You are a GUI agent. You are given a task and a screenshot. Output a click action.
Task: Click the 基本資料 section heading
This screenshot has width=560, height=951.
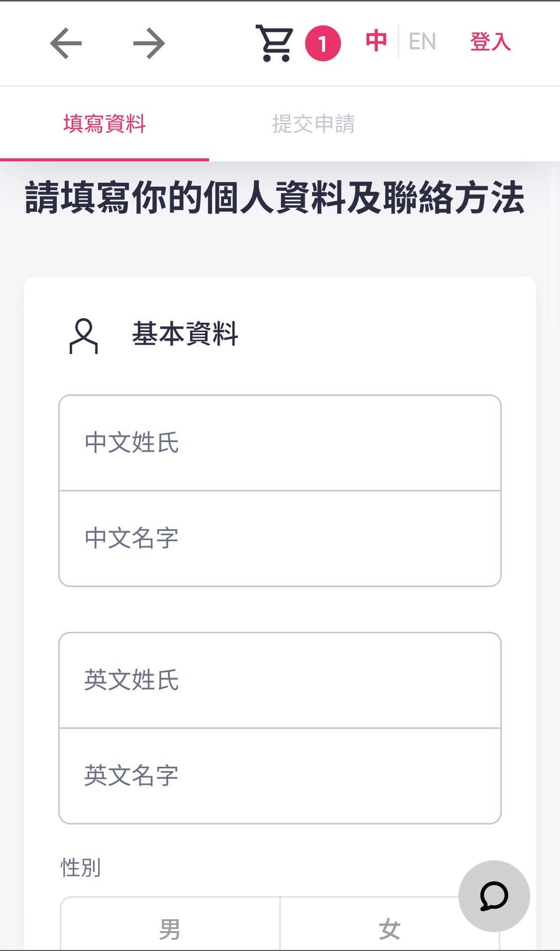[185, 334]
